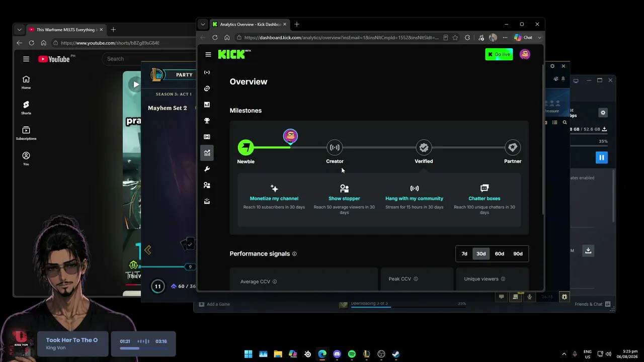Screen dimensions: 644x362
Task: Open YouTube Shorts in sidebar
Action: tap(26, 108)
